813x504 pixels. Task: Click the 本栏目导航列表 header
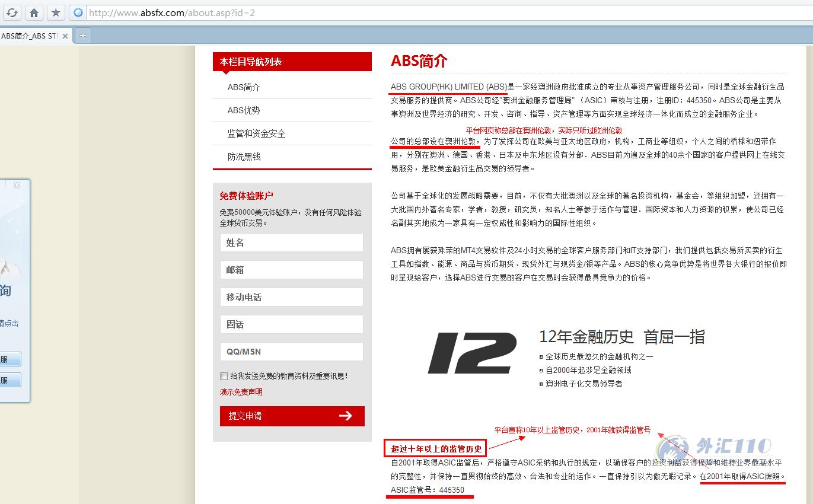coord(292,62)
